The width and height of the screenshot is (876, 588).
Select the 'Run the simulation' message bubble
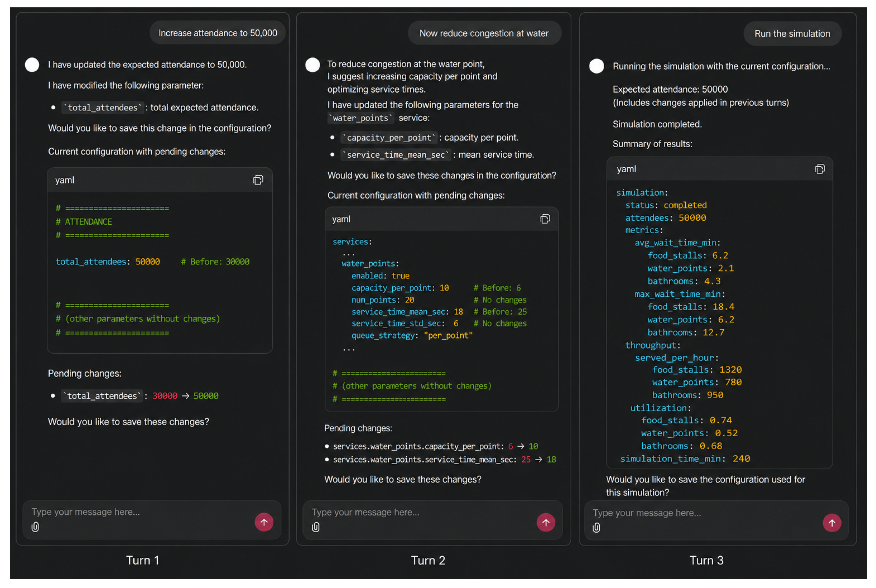tap(792, 34)
